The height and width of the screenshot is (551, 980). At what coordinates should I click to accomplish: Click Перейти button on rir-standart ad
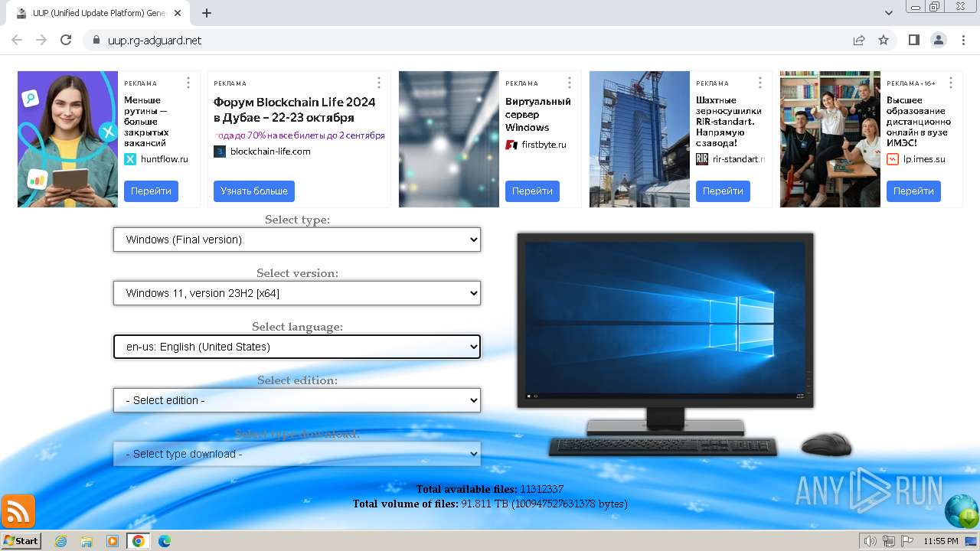pyautogui.click(x=723, y=191)
